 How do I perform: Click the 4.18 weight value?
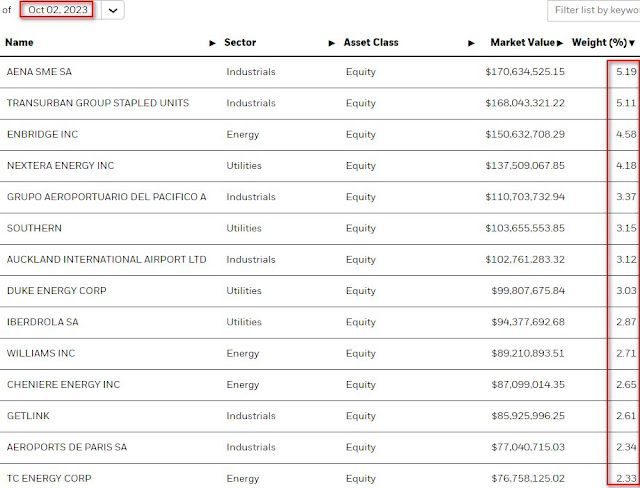tap(626, 166)
